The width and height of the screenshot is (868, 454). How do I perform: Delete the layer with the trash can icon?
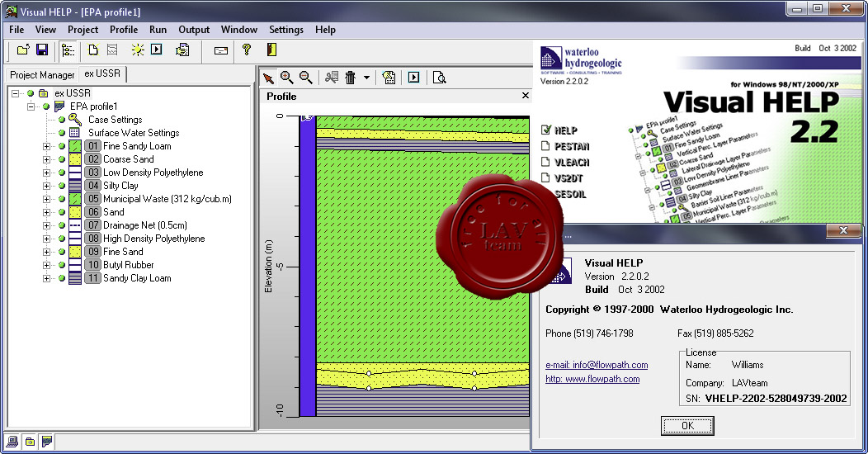(x=350, y=78)
